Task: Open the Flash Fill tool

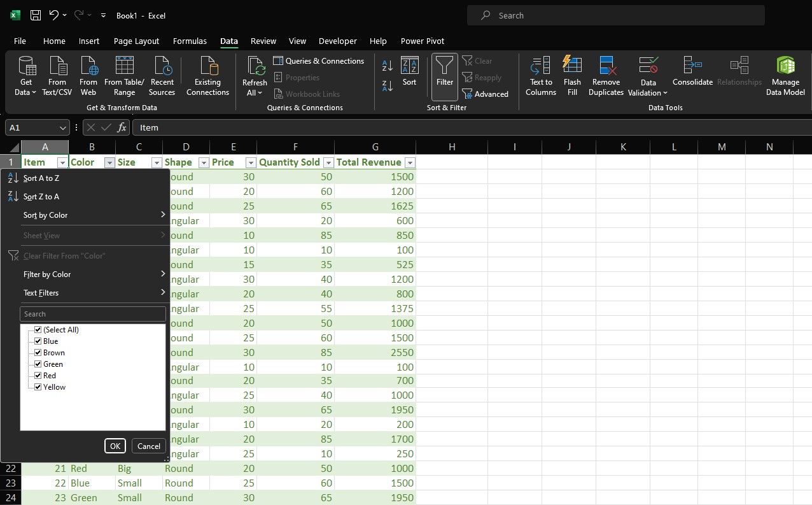Action: (x=571, y=75)
